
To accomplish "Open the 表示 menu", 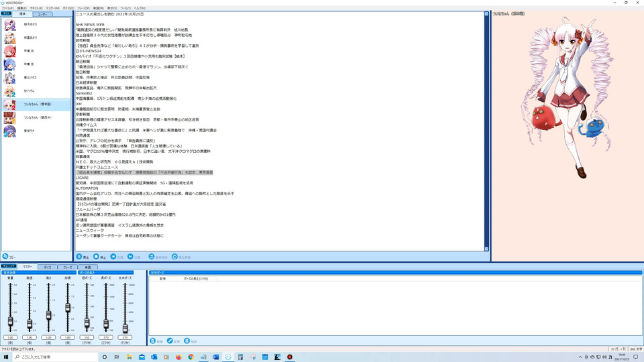I will click(x=112, y=8).
